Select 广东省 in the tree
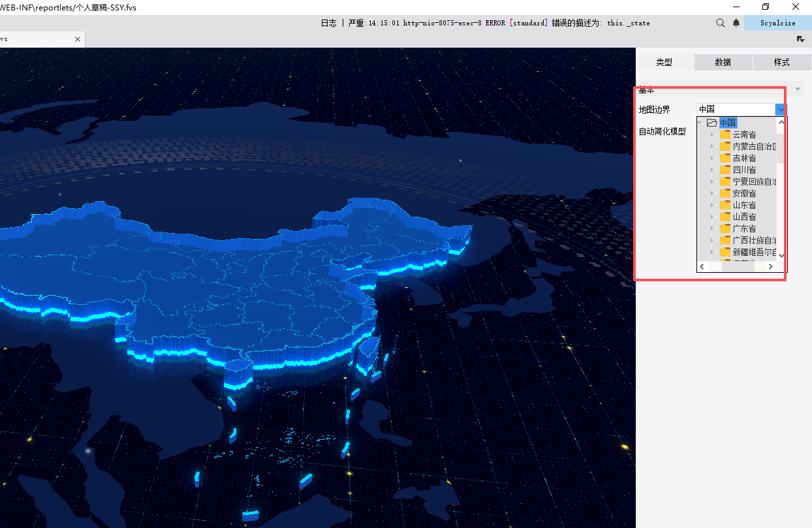The width and height of the screenshot is (812, 528). pos(744,228)
